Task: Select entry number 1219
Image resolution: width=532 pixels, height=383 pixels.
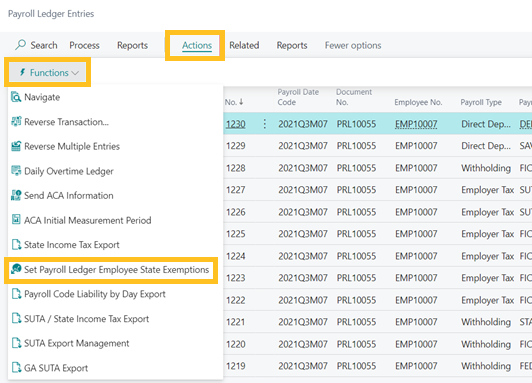Action: click(235, 366)
